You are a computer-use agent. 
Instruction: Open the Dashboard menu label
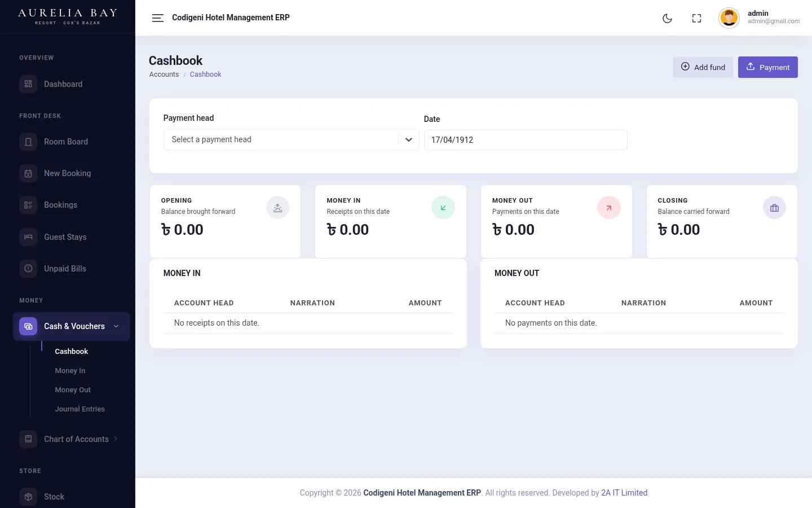63,84
